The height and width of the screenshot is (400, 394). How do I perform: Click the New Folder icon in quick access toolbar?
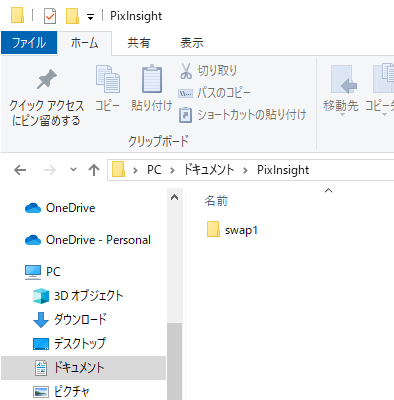[72, 16]
